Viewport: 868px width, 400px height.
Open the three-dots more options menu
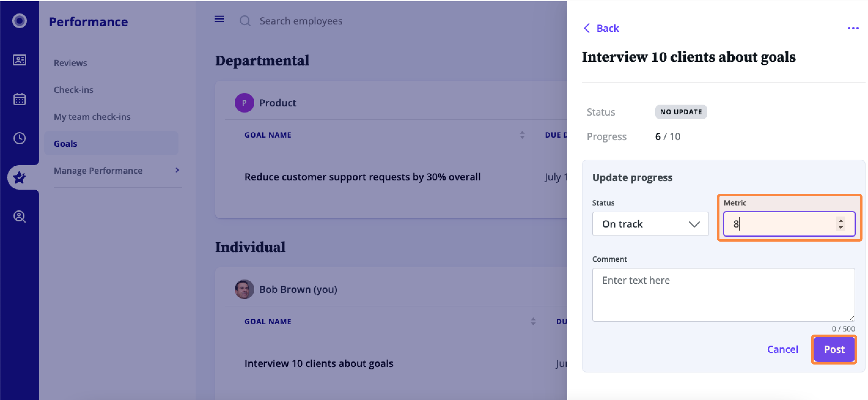pos(853,28)
